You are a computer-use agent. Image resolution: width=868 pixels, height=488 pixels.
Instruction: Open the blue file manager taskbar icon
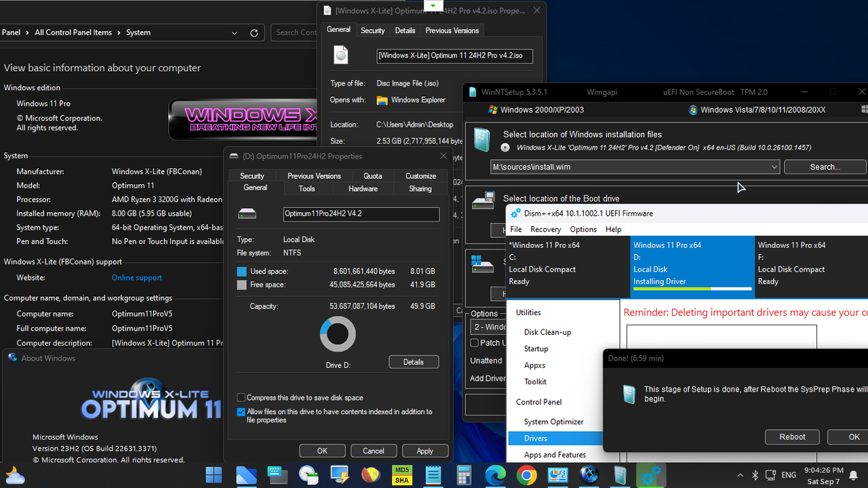point(246,475)
